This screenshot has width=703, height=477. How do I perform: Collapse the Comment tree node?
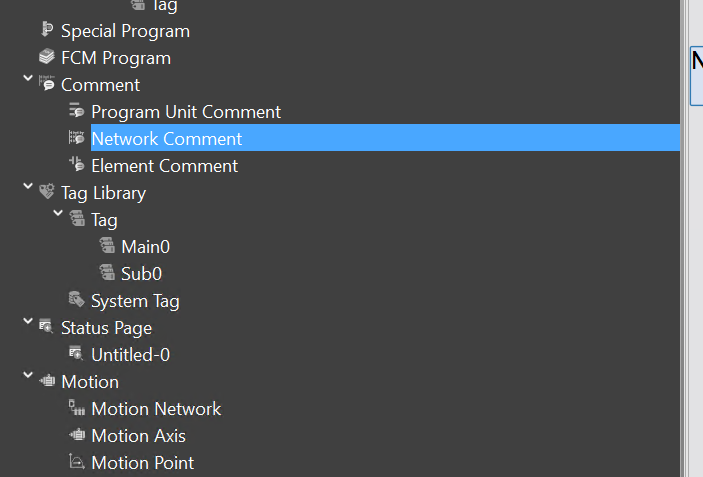pyautogui.click(x=27, y=79)
